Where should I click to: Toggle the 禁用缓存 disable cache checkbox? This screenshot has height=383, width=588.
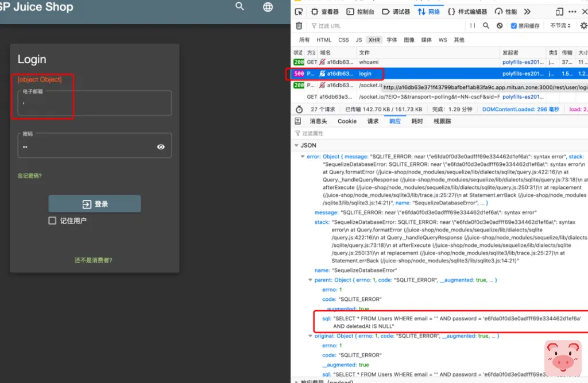click(514, 25)
